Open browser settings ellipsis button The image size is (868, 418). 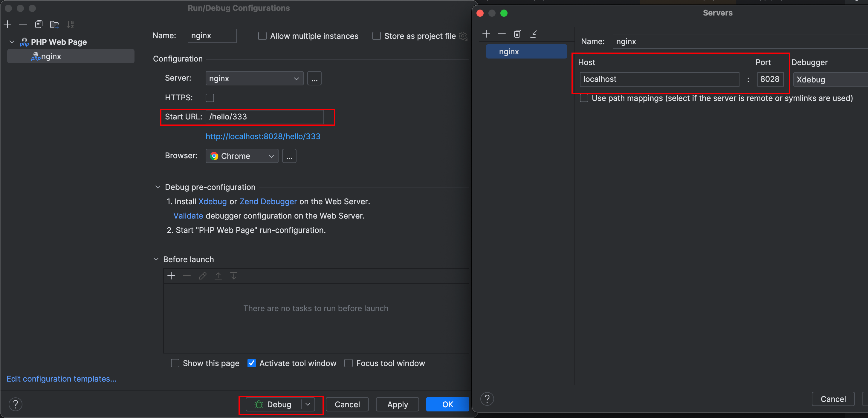289,156
